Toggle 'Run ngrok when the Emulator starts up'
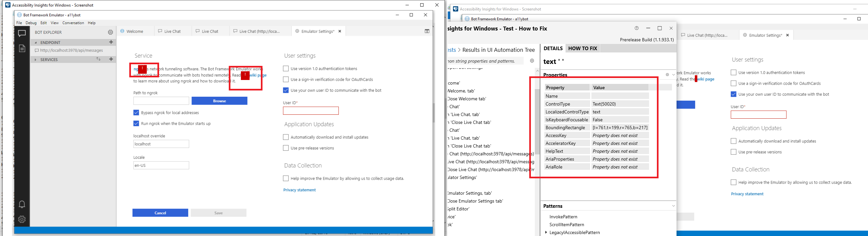The height and width of the screenshot is (236, 868). click(x=136, y=124)
